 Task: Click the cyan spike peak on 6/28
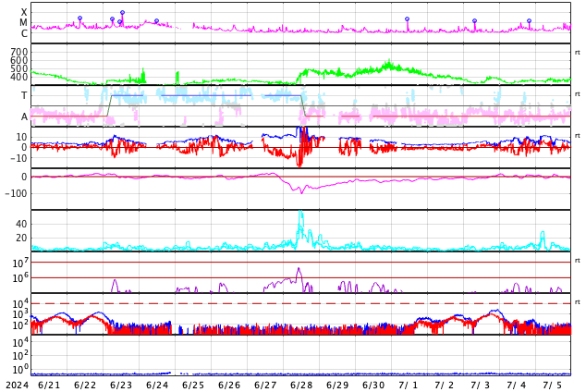click(x=300, y=212)
